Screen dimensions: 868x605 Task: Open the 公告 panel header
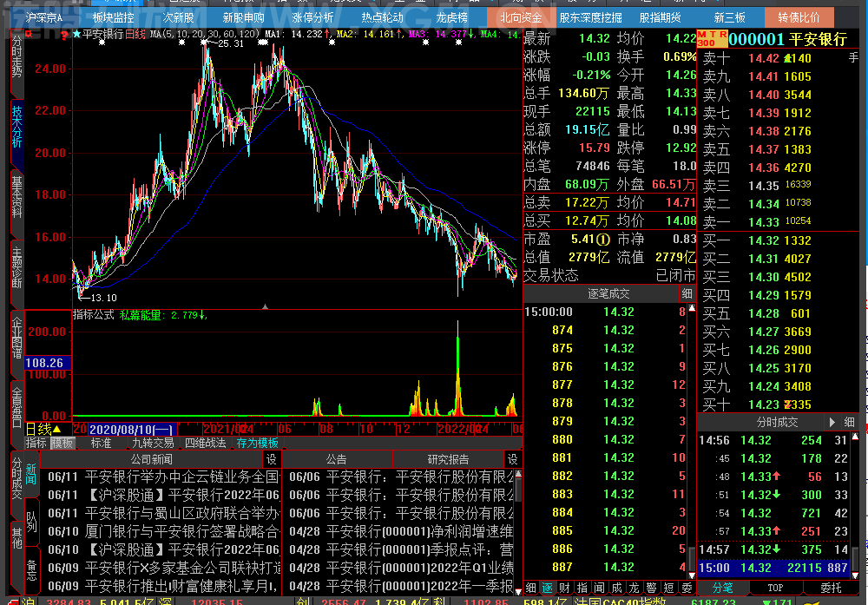click(x=337, y=459)
